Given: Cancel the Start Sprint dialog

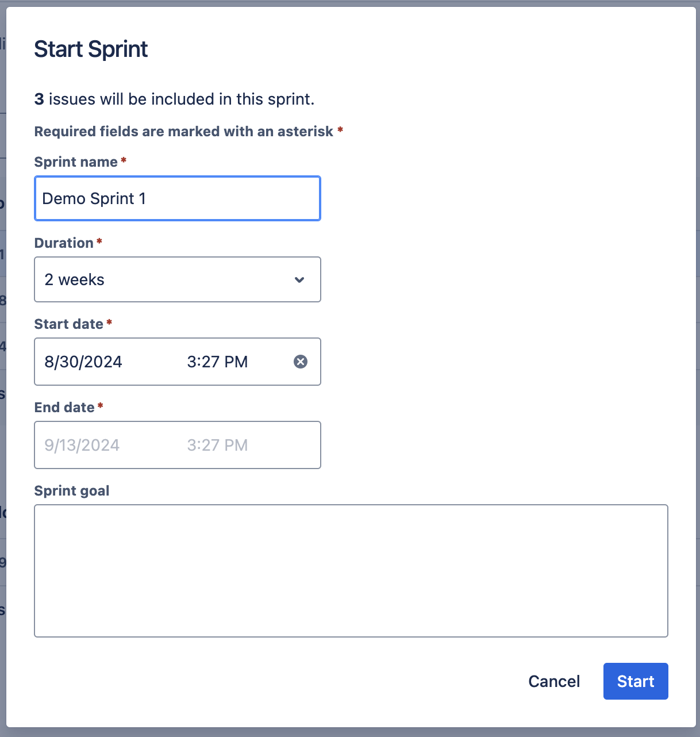Looking at the screenshot, I should (553, 681).
